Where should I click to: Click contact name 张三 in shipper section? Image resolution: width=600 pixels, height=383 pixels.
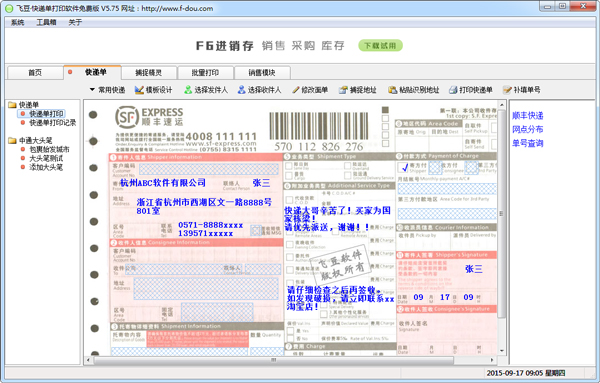[261, 183]
